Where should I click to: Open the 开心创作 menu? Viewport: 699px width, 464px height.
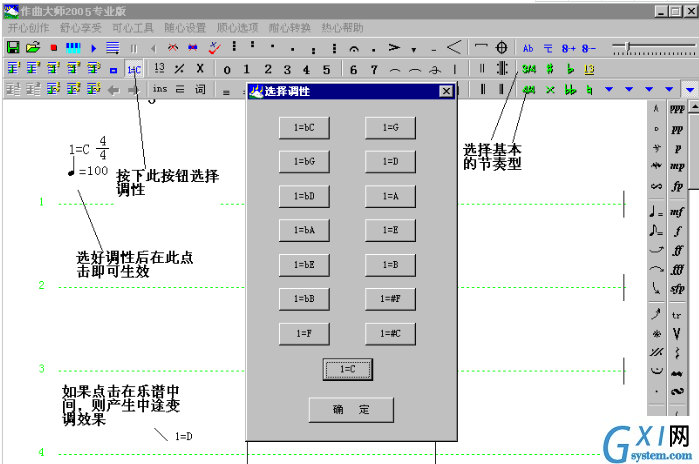28,28
